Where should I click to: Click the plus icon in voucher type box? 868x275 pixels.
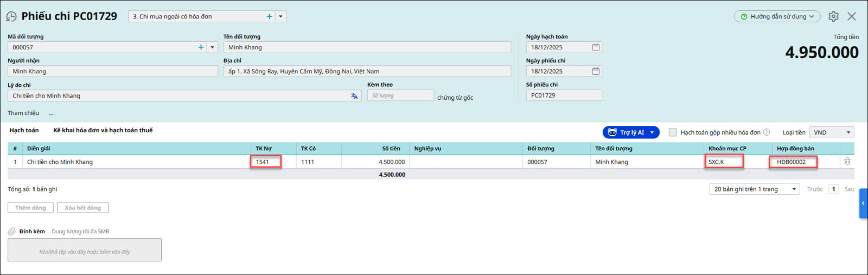[269, 17]
